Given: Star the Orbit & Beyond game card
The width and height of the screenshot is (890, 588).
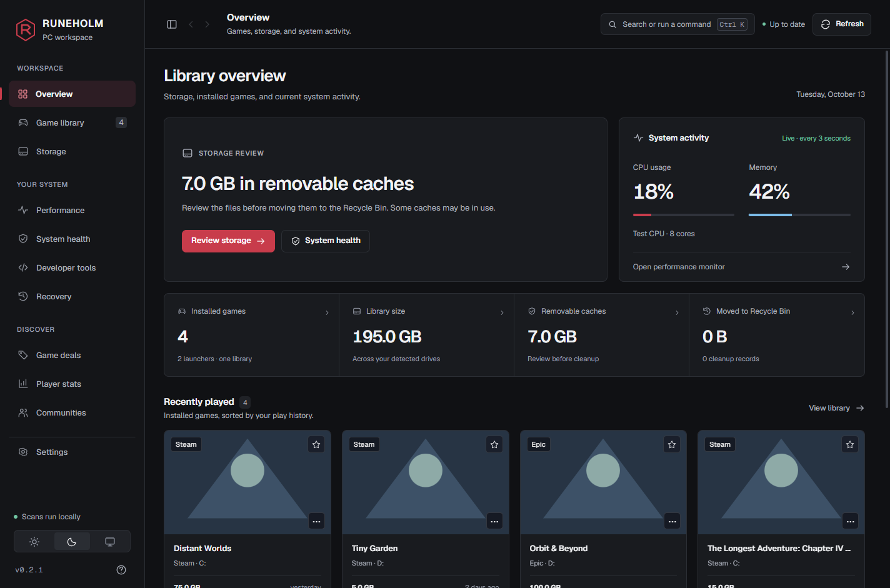Looking at the screenshot, I should click(672, 444).
